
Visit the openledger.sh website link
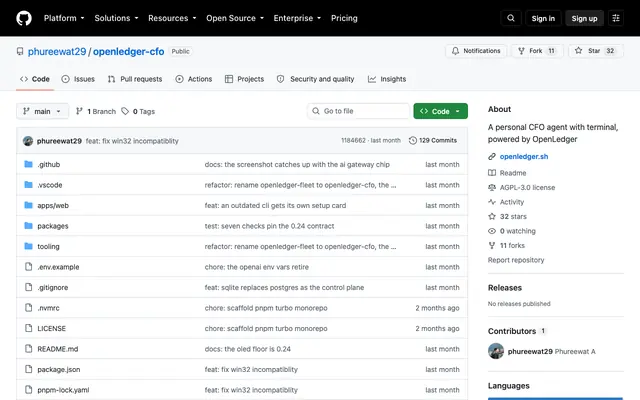tap(524, 156)
